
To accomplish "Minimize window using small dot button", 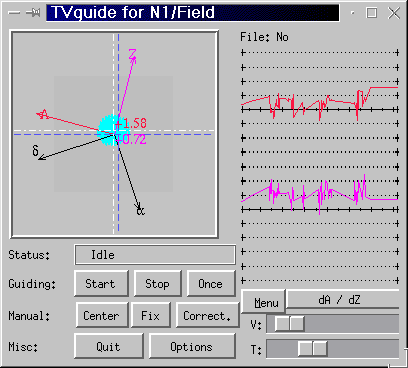I will pos(353,13).
